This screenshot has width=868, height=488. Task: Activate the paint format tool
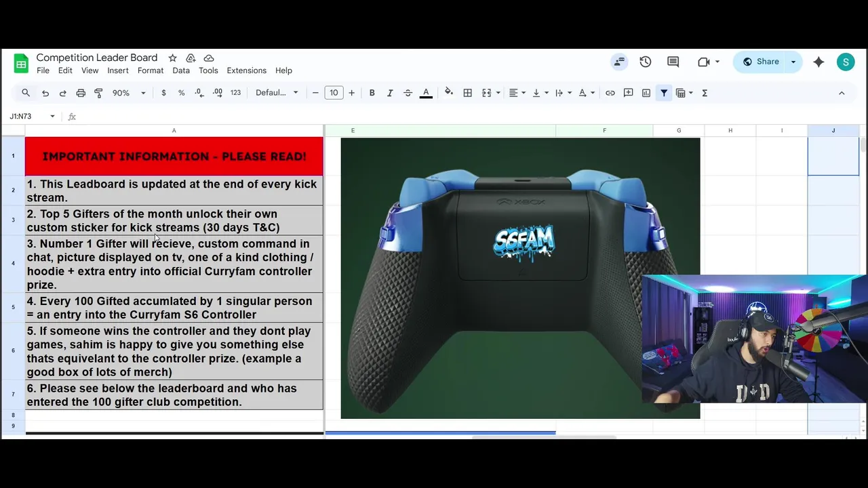tap(98, 93)
